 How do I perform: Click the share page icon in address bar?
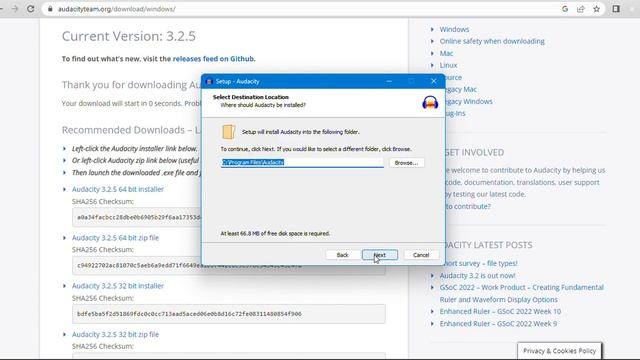[580, 9]
